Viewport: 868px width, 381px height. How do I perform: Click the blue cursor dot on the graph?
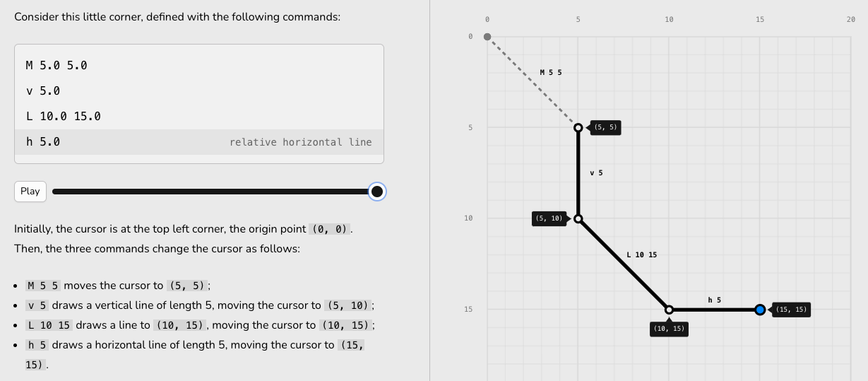click(x=760, y=310)
